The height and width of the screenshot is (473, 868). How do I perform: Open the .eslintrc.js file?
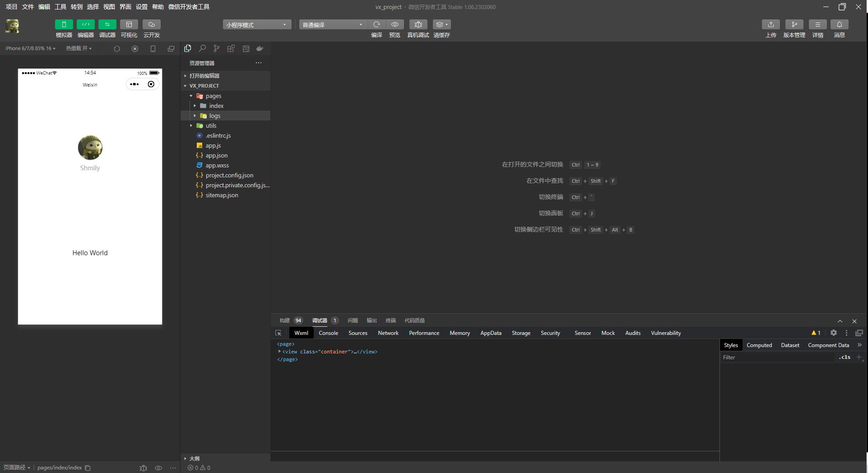226,136
